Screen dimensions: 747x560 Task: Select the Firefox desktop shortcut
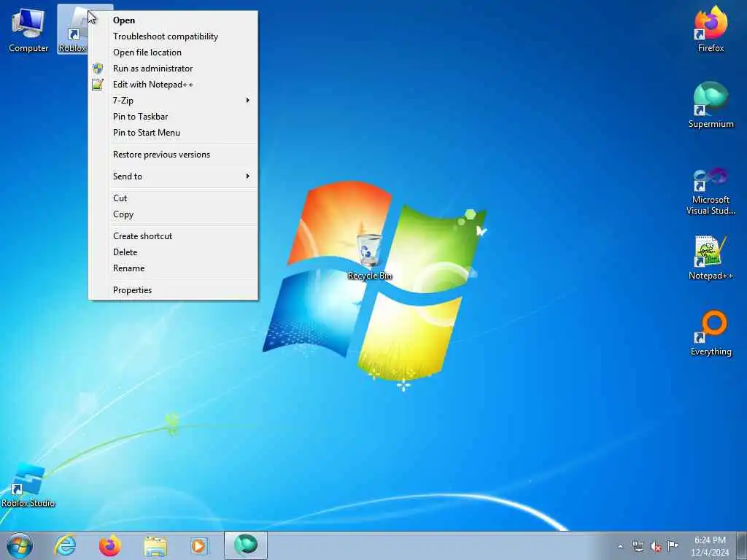(711, 29)
